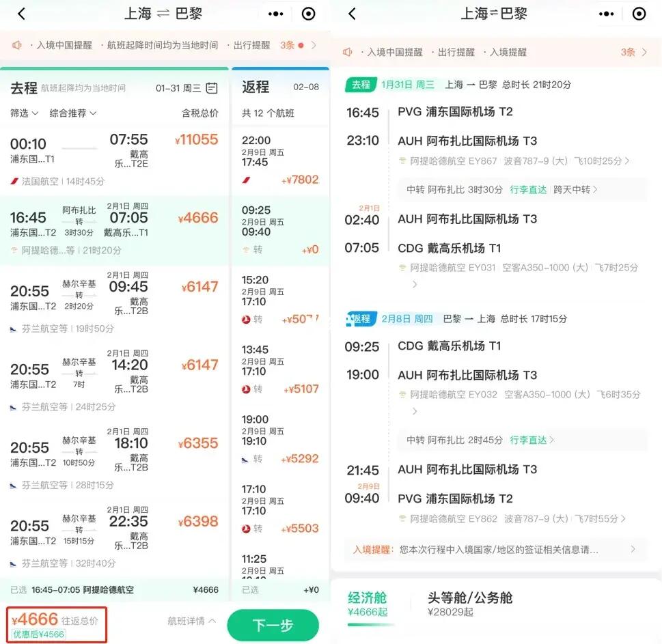The image size is (662, 644).
Task: Choose return flight departing 15:20
Action: (280, 300)
